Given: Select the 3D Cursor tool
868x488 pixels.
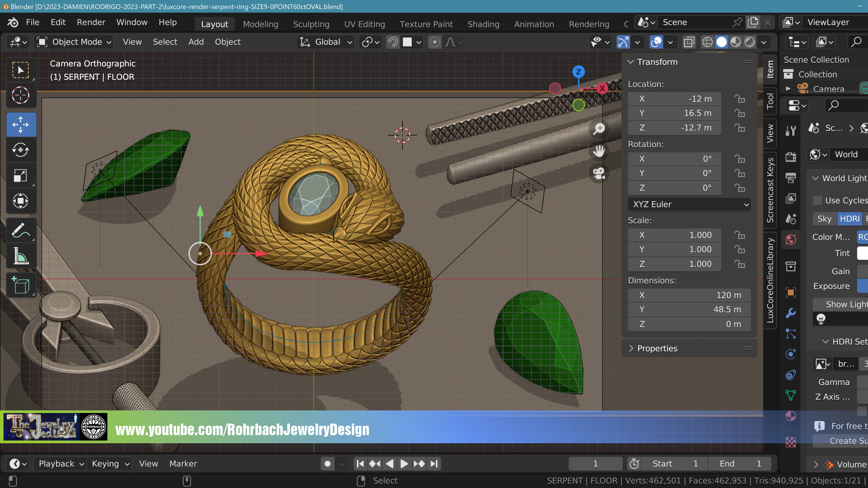Looking at the screenshot, I should tap(21, 95).
